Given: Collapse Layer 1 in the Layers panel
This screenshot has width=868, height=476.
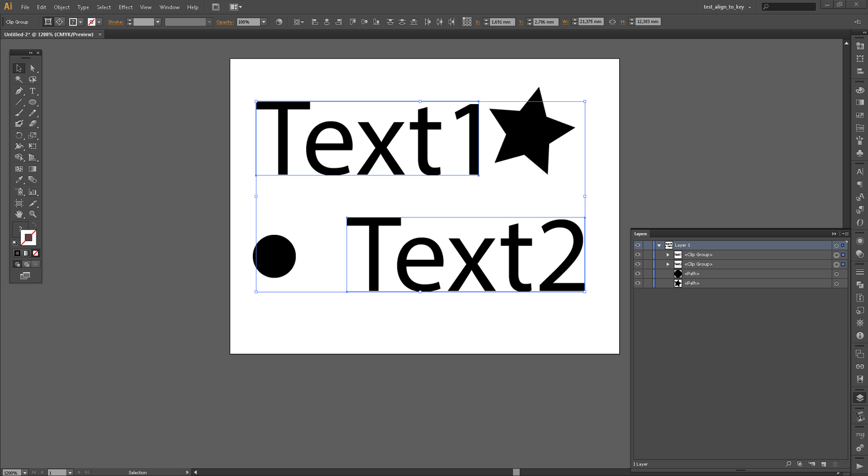Looking at the screenshot, I should tap(659, 245).
